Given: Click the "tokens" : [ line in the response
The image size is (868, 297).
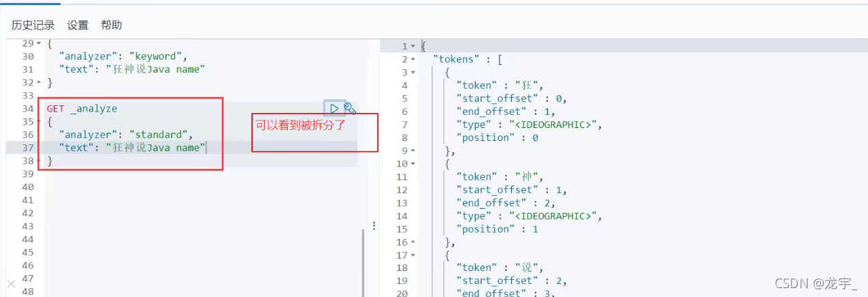Looking at the screenshot, I should pyautogui.click(x=467, y=60).
